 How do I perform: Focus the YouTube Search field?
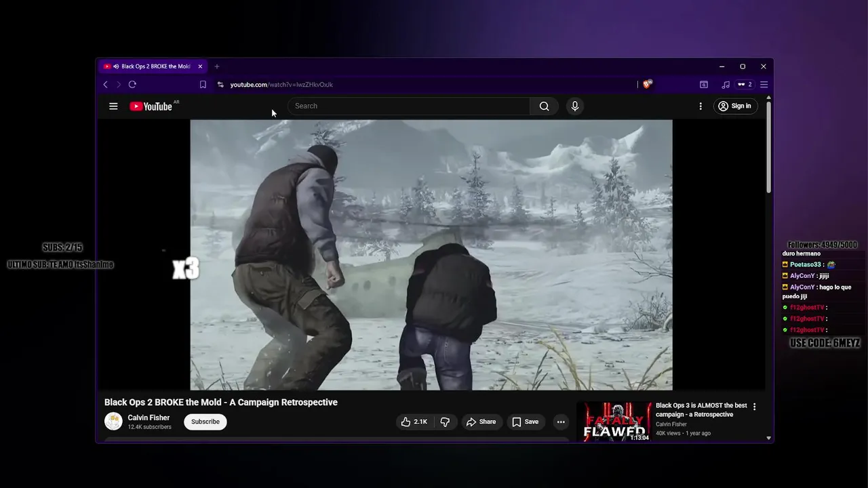409,106
